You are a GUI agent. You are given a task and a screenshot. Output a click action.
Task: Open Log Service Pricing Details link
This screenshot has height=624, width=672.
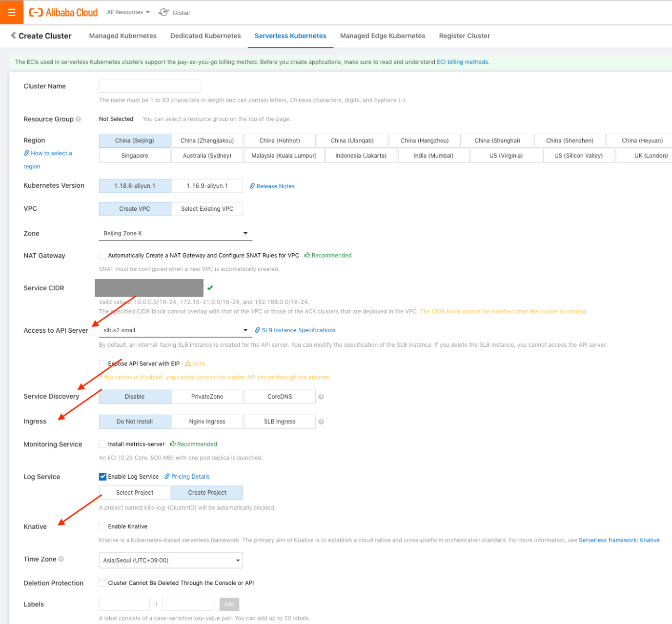[x=187, y=477]
